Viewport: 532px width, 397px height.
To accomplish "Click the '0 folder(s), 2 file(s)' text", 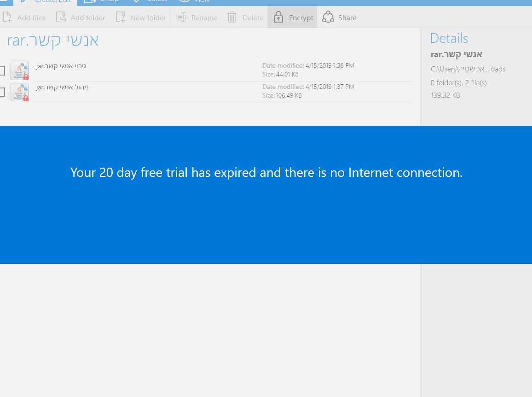I will (458, 82).
